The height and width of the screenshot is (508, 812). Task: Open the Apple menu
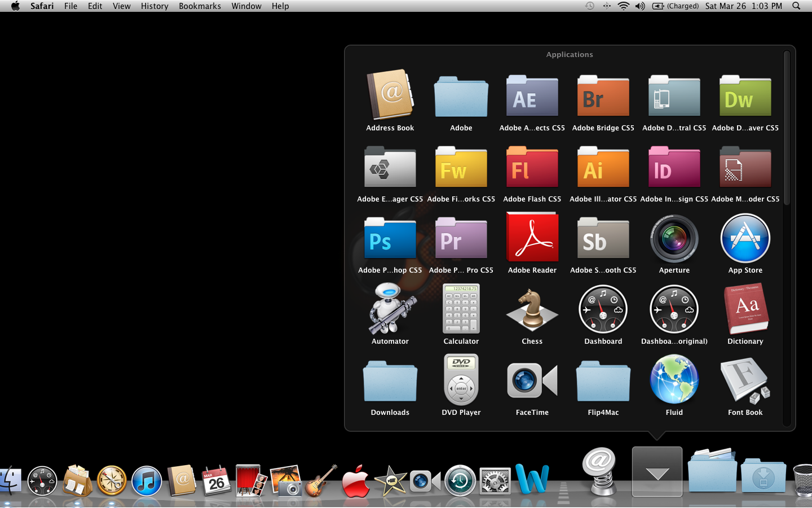pyautogui.click(x=15, y=6)
